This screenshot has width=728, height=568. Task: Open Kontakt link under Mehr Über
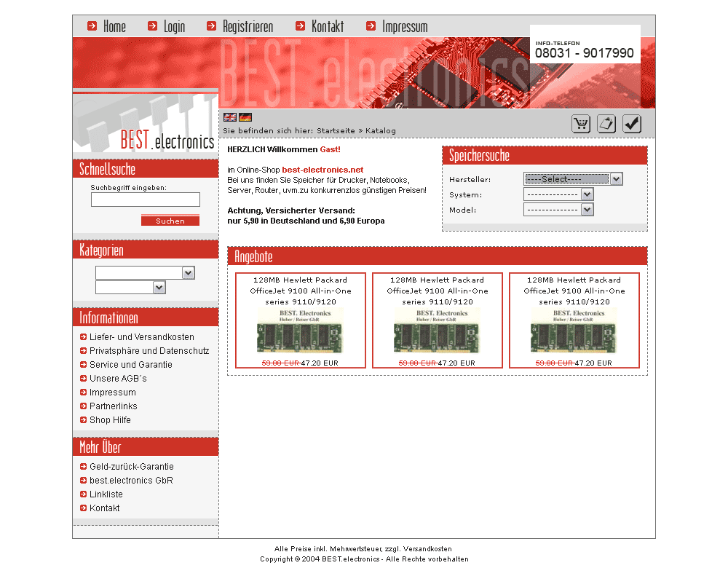(104, 508)
